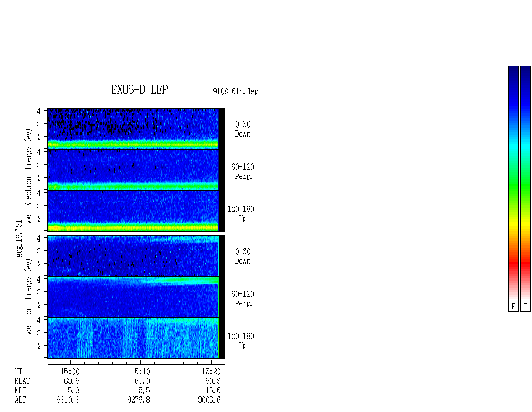Open the electron 120-180 Up spectrogram panel
532x412 pixels.
136,211
